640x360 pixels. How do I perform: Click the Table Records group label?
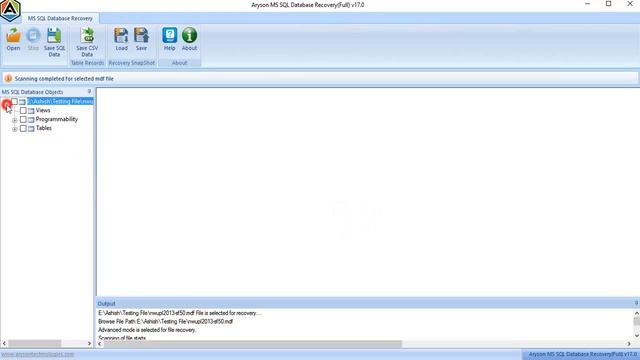pyautogui.click(x=87, y=63)
